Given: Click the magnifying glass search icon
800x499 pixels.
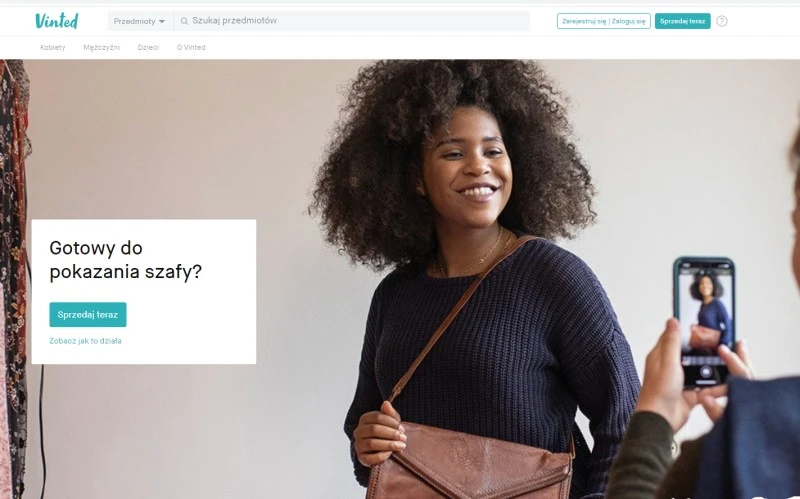Looking at the screenshot, I should (x=184, y=21).
